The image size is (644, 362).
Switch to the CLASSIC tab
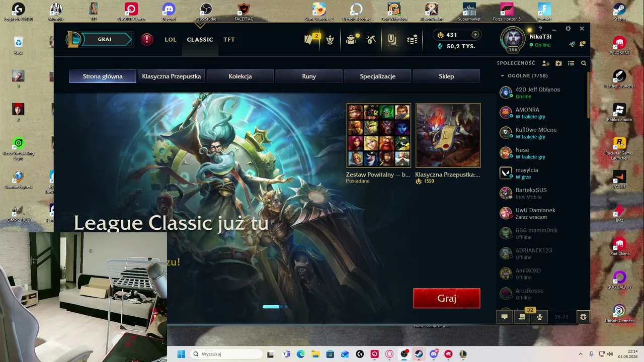[x=200, y=39]
